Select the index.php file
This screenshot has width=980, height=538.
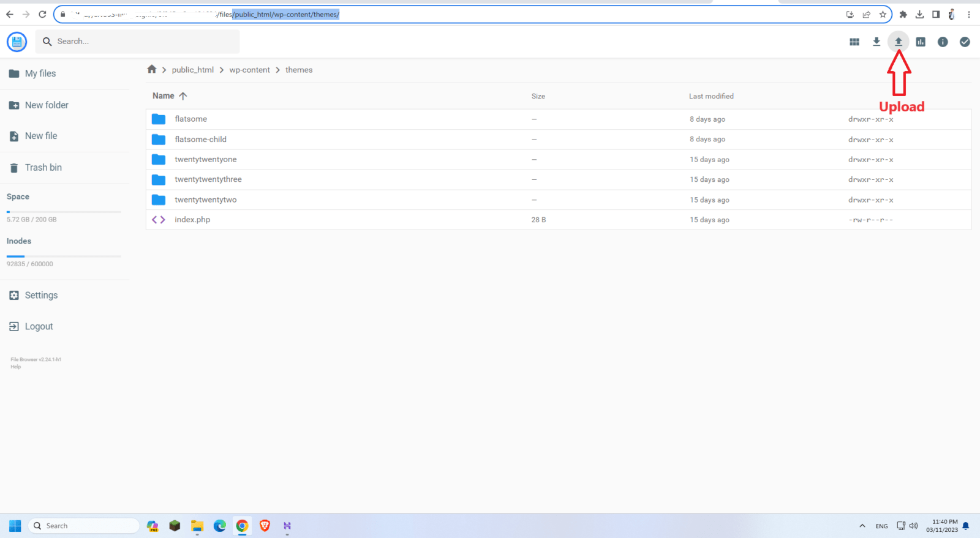point(192,220)
